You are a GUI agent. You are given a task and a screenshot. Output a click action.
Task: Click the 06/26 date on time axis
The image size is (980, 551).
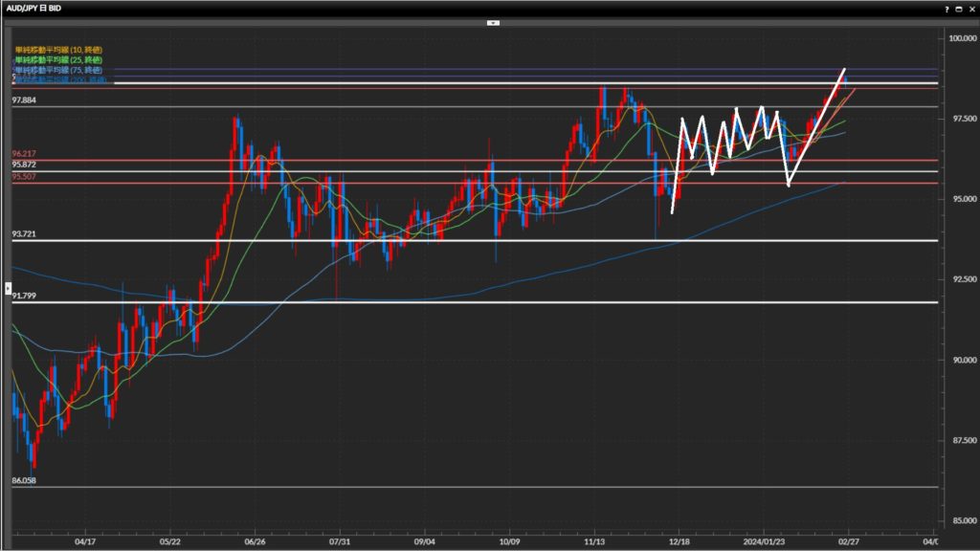click(x=255, y=540)
